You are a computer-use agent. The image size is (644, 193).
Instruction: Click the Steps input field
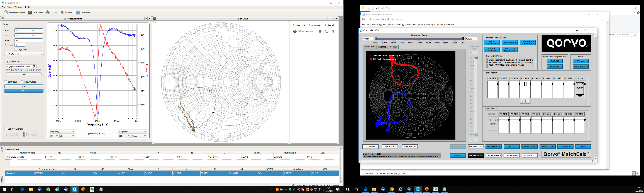tap(29, 40)
